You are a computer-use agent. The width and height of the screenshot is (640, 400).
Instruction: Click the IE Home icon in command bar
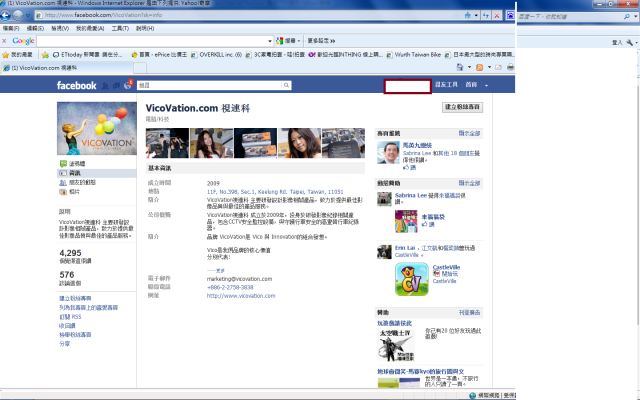460,67
